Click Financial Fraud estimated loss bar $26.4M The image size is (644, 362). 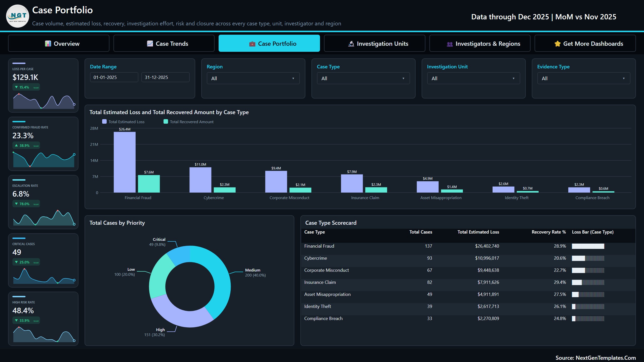(x=125, y=162)
